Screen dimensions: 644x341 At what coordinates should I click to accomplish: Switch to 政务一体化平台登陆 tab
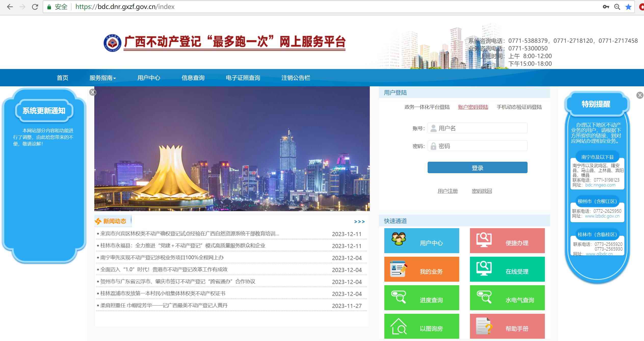[x=427, y=107]
